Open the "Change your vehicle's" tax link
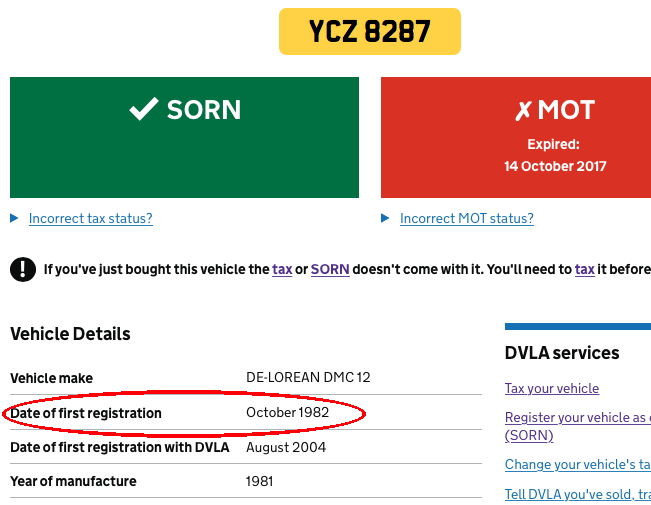The width and height of the screenshot is (651, 505). pos(577,464)
